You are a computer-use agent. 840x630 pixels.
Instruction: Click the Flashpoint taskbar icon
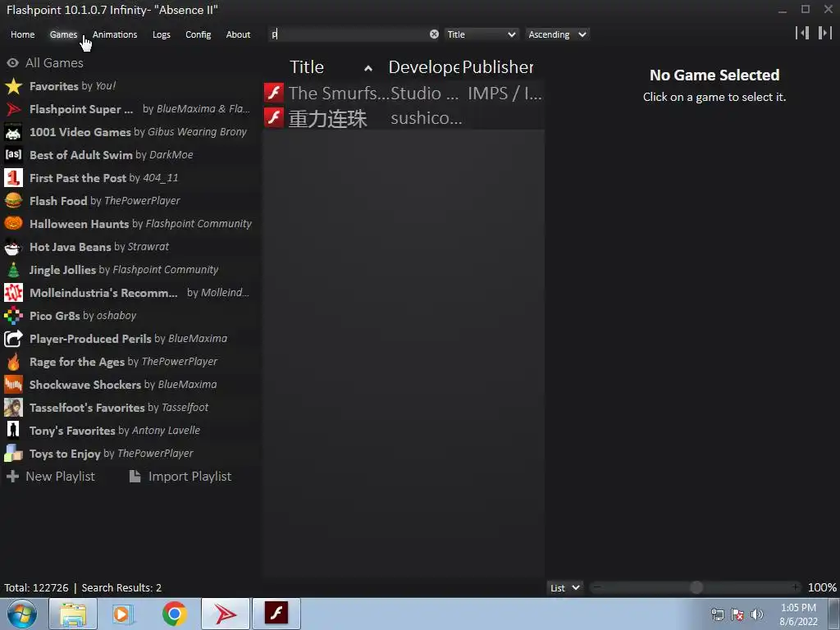[x=226, y=614]
